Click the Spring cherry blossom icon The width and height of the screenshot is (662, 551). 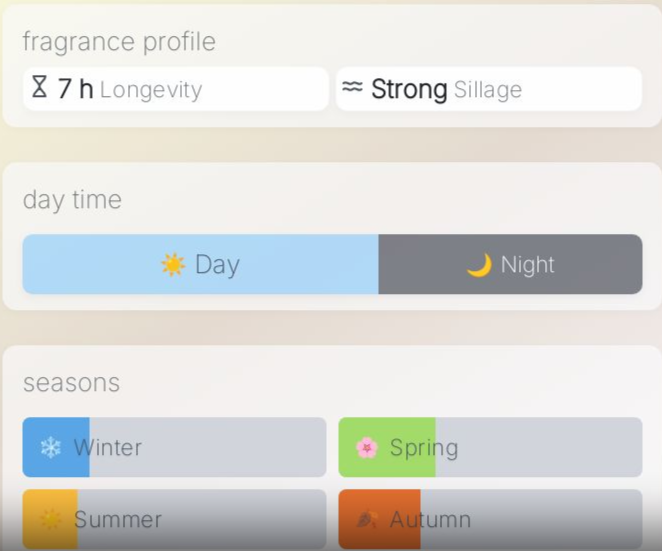pos(367,447)
